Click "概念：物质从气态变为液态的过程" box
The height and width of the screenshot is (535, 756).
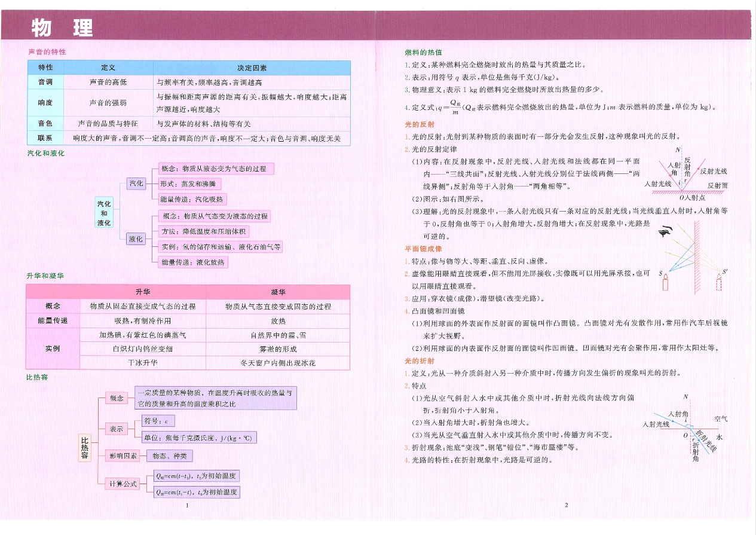tap(216, 216)
